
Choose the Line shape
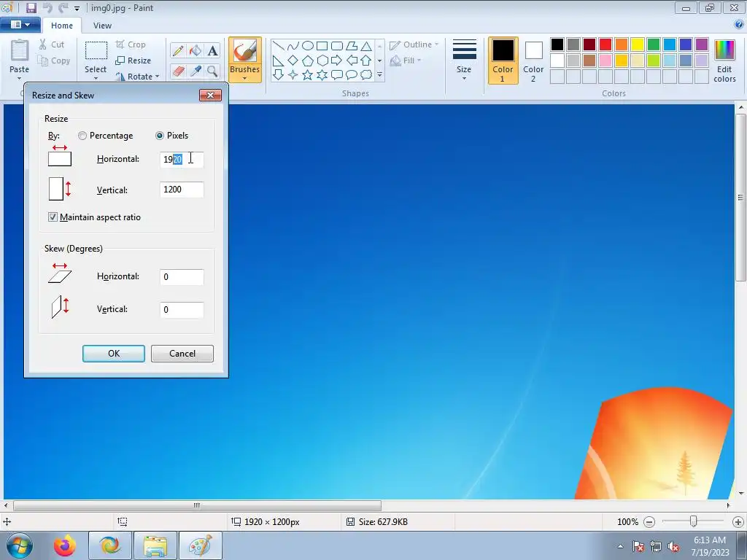coord(278,46)
